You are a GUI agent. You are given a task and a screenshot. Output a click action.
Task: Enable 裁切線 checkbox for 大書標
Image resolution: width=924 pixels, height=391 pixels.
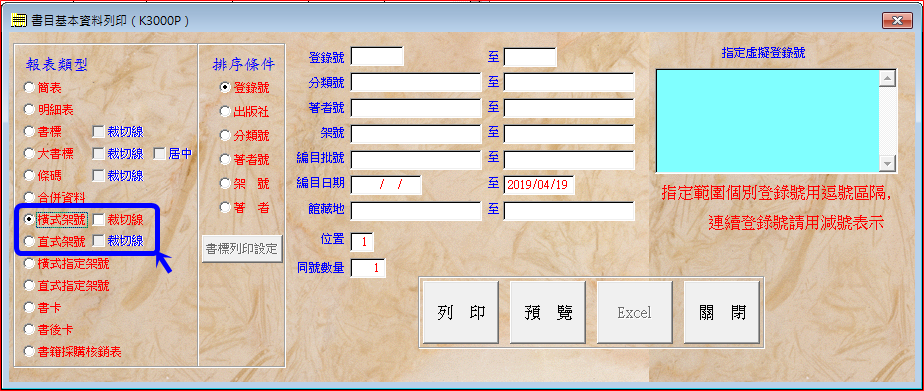(x=99, y=154)
